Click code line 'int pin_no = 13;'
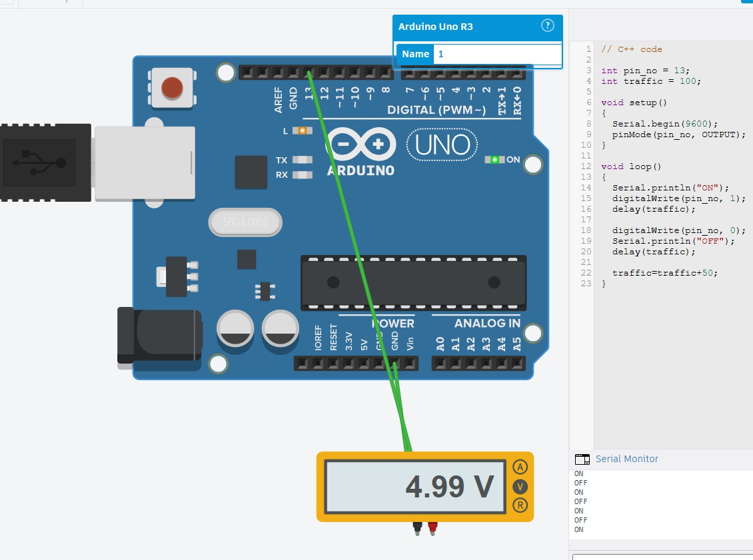 coord(645,71)
